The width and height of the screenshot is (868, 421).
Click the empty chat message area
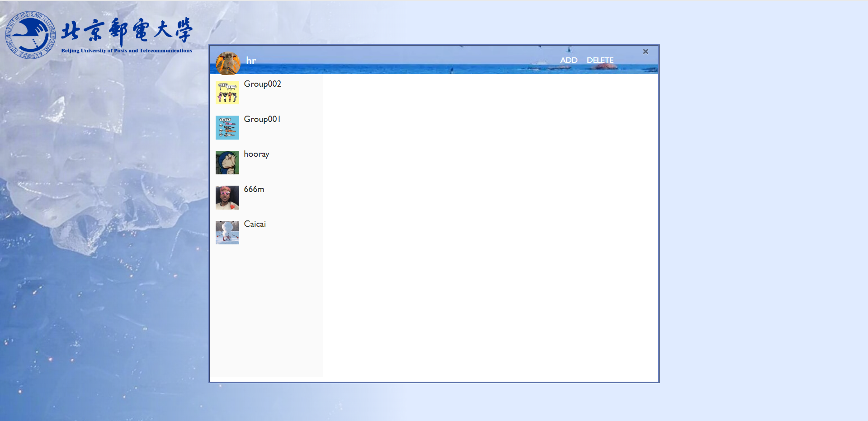(x=490, y=226)
